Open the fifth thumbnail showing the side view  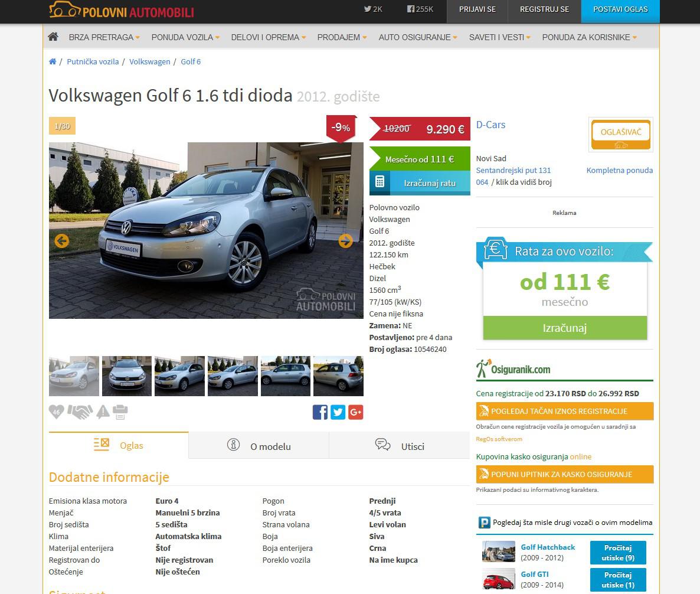pyautogui.click(x=285, y=376)
